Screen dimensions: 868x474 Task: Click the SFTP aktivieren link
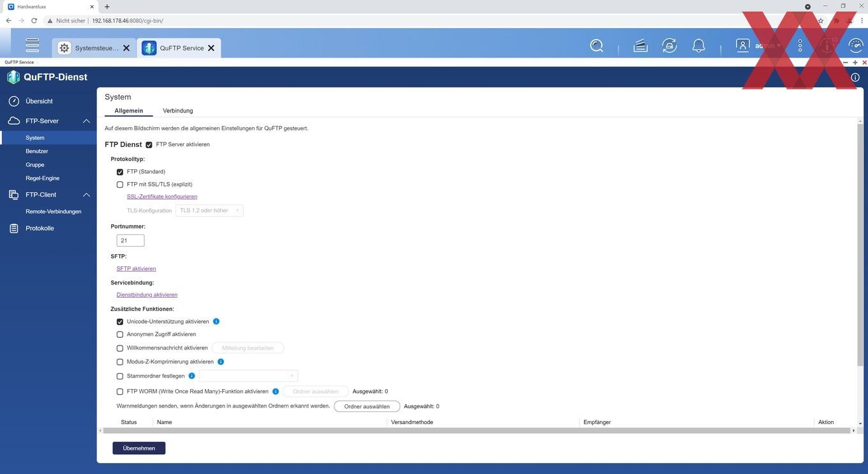pos(136,269)
